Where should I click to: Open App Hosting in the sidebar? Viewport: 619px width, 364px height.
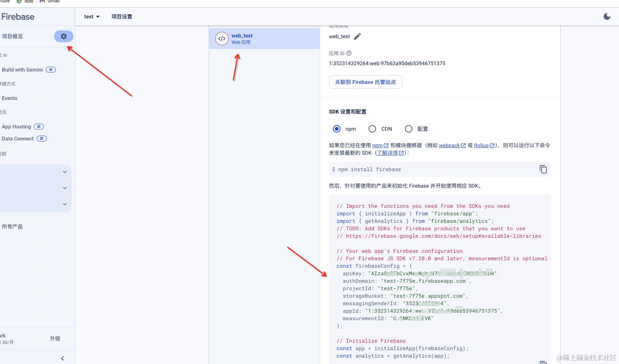[x=16, y=127]
